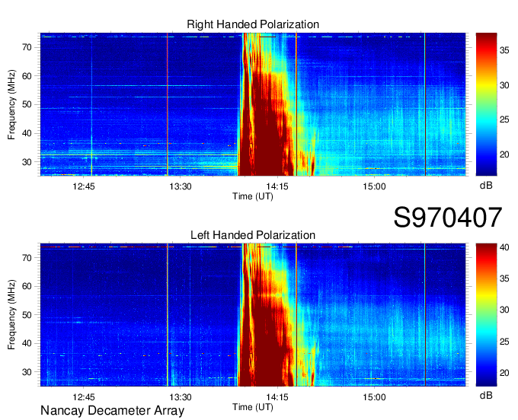Click the 'Left Handed Polarization' title

253,235
